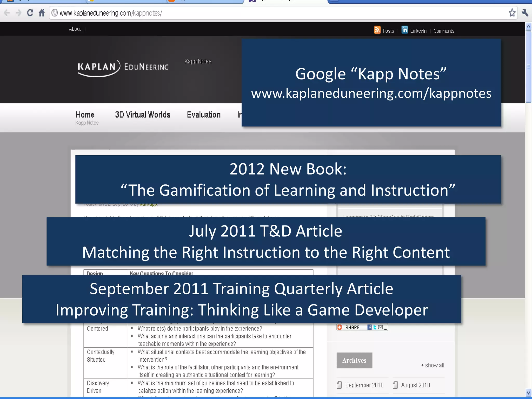
Task: Click the vertical scrollbar thumb
Action: pyautogui.click(x=528, y=66)
